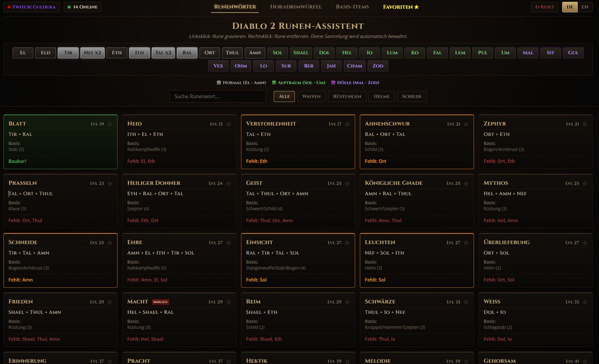
Task: Mark Überlieferung as favorite
Action: pyautogui.click(x=585, y=242)
